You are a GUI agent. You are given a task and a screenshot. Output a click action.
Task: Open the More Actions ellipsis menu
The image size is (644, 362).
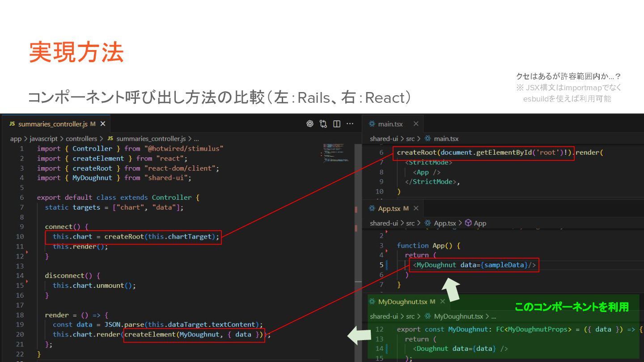(x=350, y=124)
